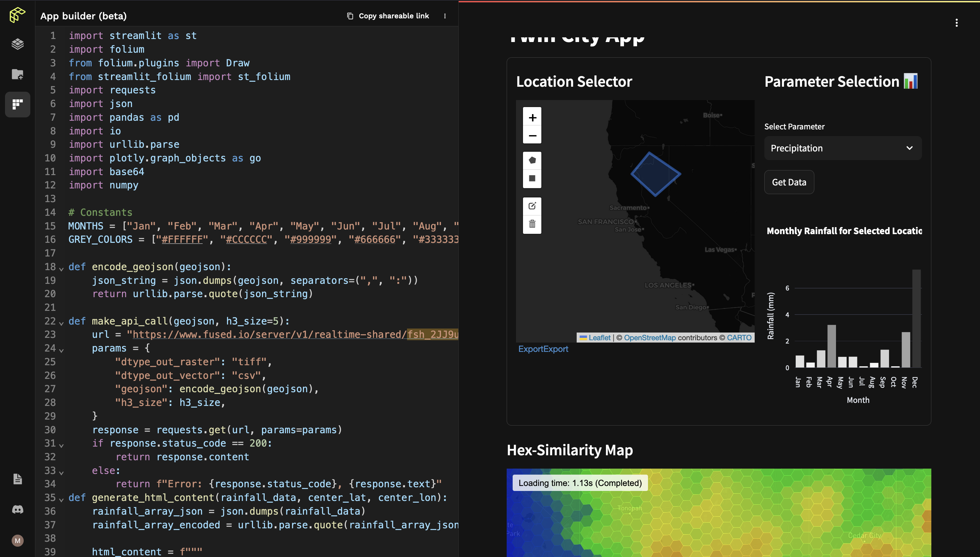Click the user avatar M icon
Screen dimensions: 980x557
click(x=17, y=541)
